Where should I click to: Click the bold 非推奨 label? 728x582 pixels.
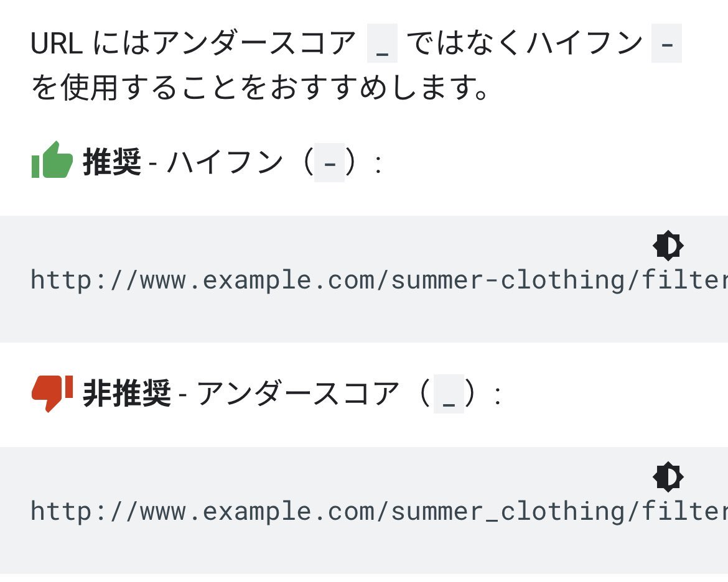[127, 394]
